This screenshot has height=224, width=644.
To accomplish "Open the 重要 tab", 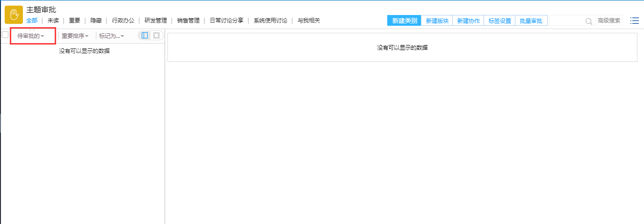I will click(x=74, y=21).
